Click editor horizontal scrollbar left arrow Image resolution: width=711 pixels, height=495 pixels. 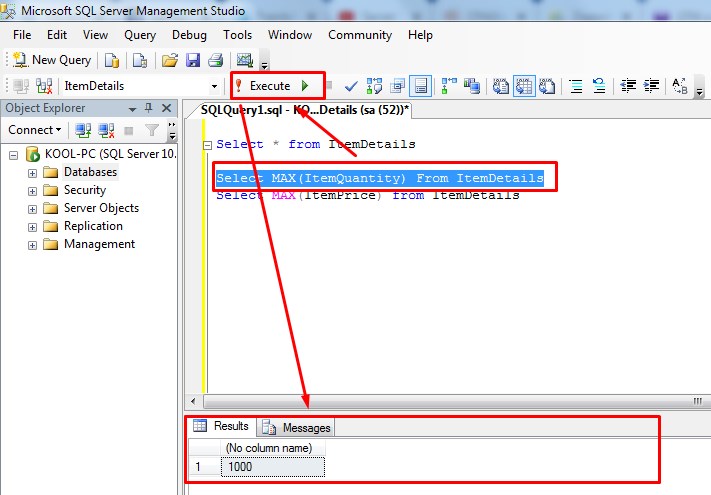click(x=194, y=401)
